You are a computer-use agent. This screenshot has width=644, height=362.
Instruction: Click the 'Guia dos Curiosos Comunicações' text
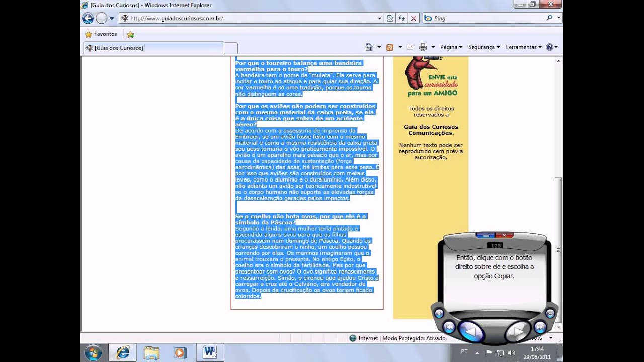(x=431, y=130)
